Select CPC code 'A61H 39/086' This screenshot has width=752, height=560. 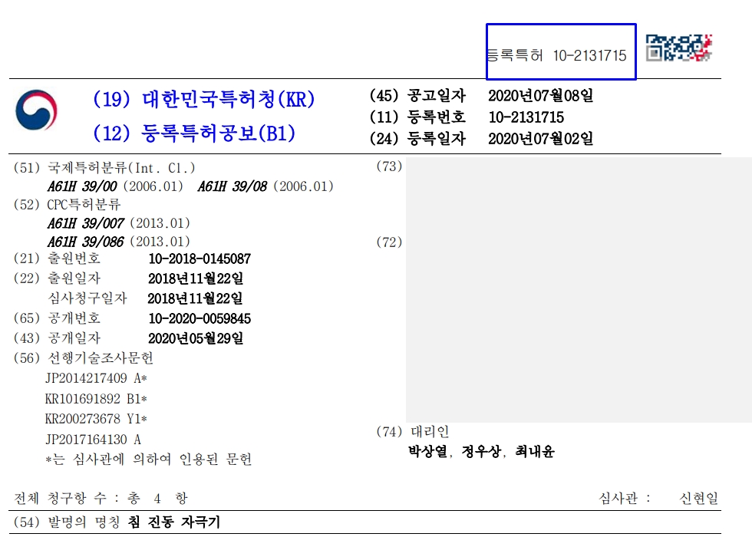point(85,242)
